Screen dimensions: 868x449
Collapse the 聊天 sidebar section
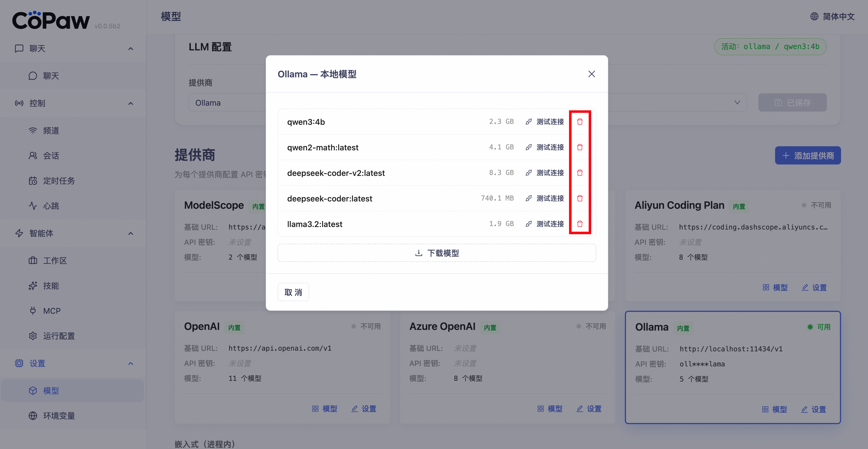click(x=130, y=49)
